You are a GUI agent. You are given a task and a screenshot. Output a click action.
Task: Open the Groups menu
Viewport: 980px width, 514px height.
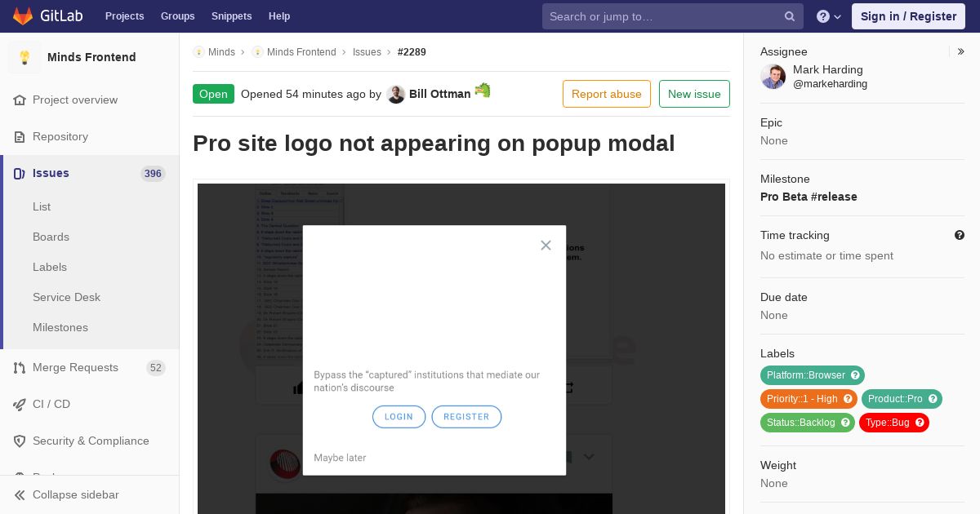tap(177, 16)
